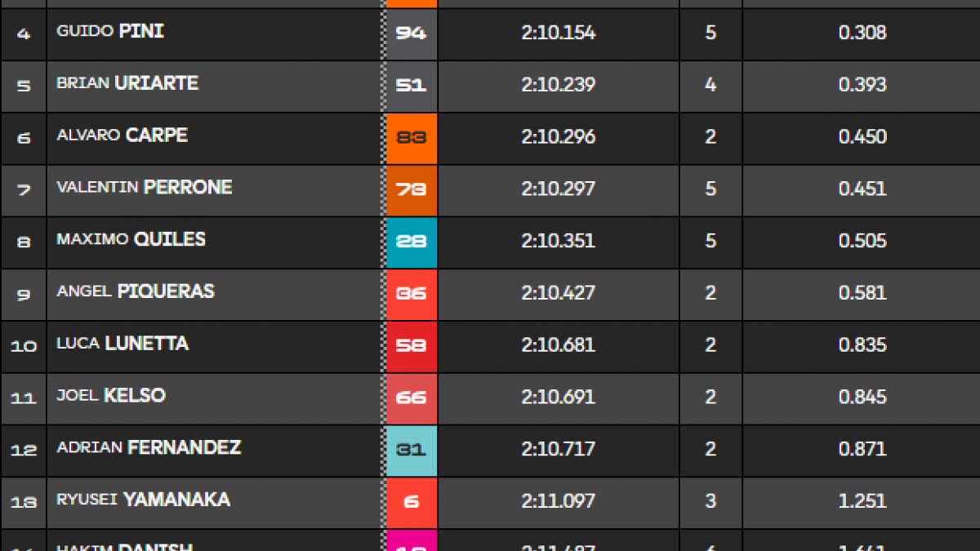This screenshot has height=551, width=980.
Task: Click Luca Lunetta's gap value 0.835
Action: pos(862,345)
